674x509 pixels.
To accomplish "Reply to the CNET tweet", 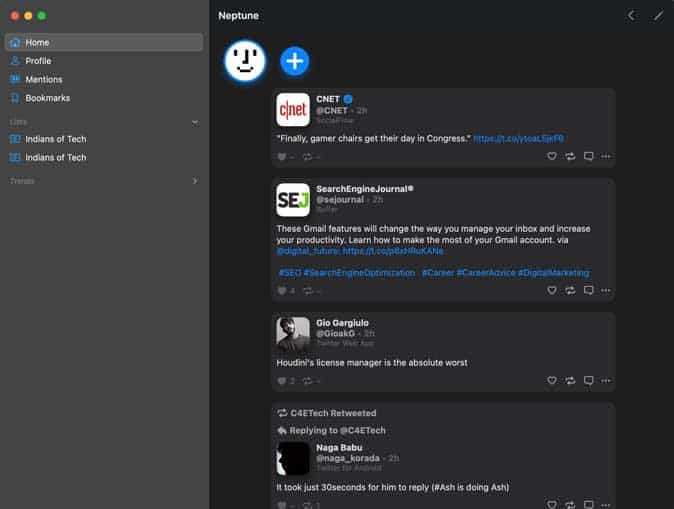I will (588, 156).
